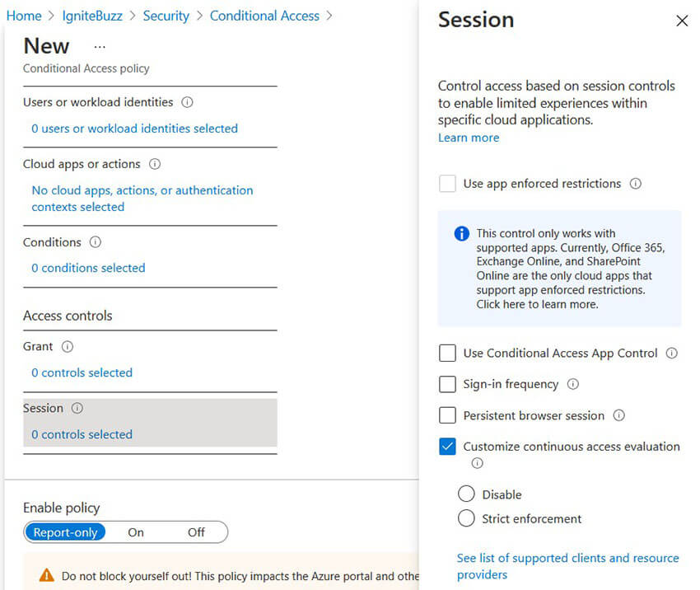
Task: Check Use Conditional Access App Control
Action: tap(447, 353)
